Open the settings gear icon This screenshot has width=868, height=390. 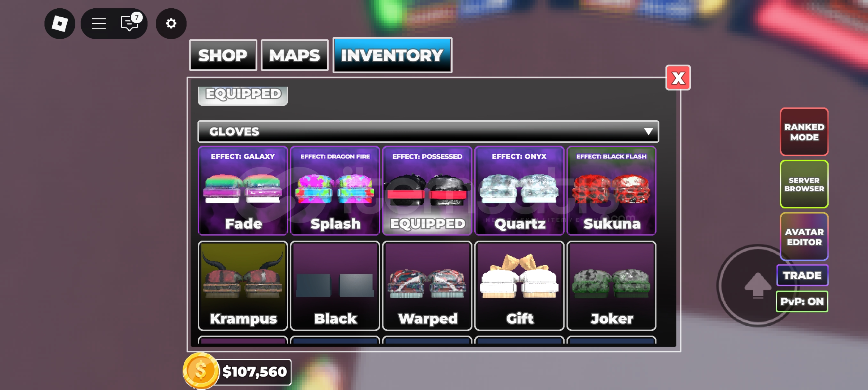(171, 24)
